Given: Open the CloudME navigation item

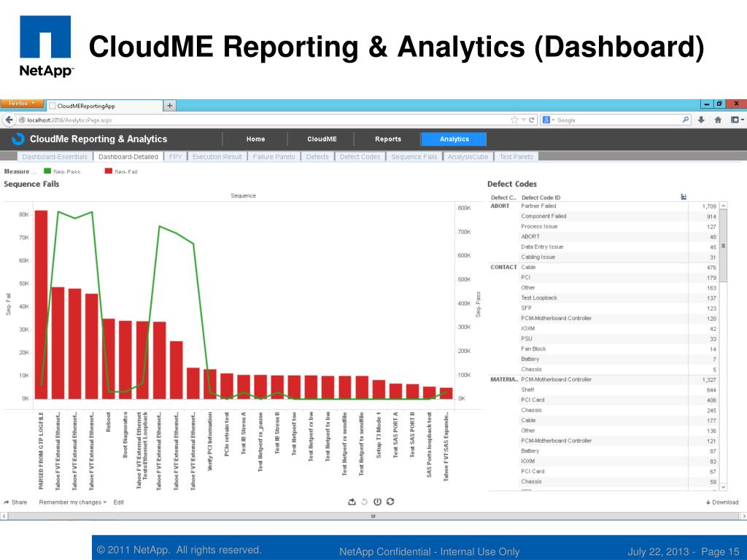Looking at the screenshot, I should 322,139.
